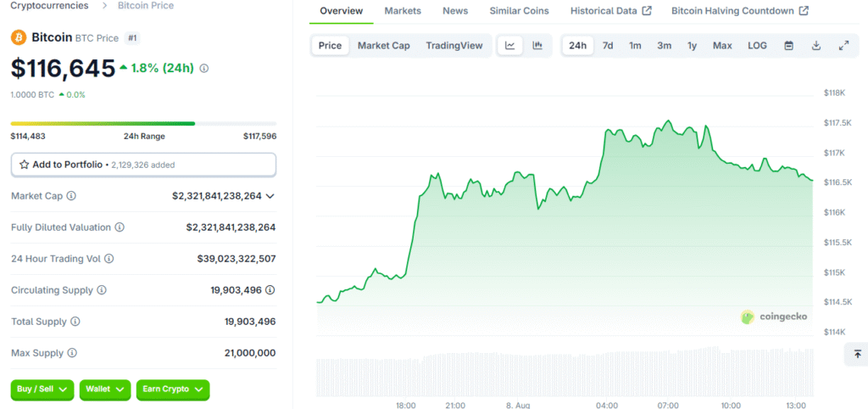
Task: Switch to the line chart icon
Action: 509,45
